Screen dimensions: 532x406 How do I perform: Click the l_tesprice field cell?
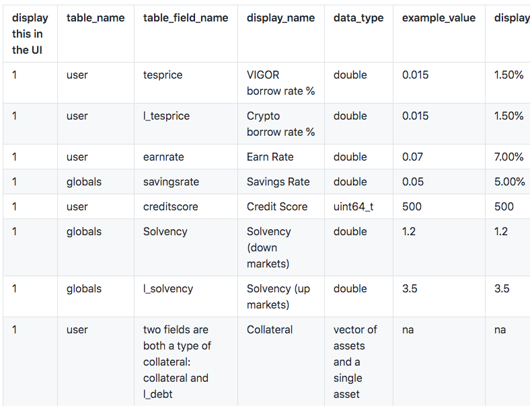point(166,116)
